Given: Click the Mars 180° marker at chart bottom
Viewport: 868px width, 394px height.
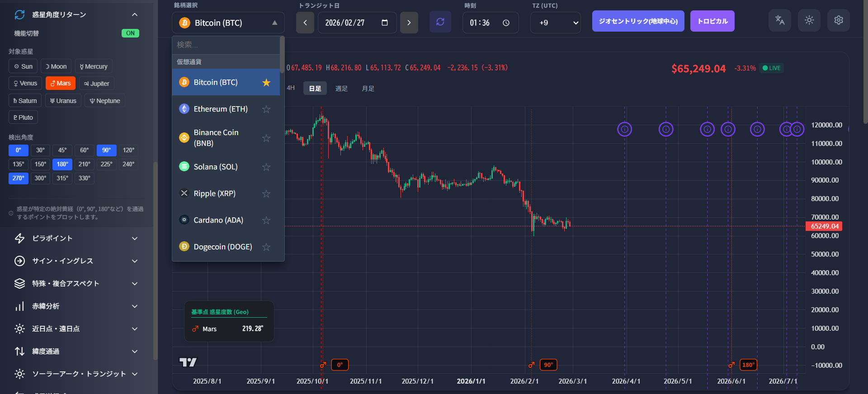Looking at the screenshot, I should 748,365.
